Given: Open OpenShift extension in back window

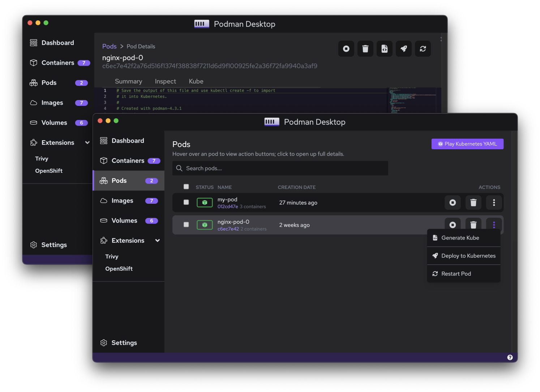Looking at the screenshot, I should (49, 171).
